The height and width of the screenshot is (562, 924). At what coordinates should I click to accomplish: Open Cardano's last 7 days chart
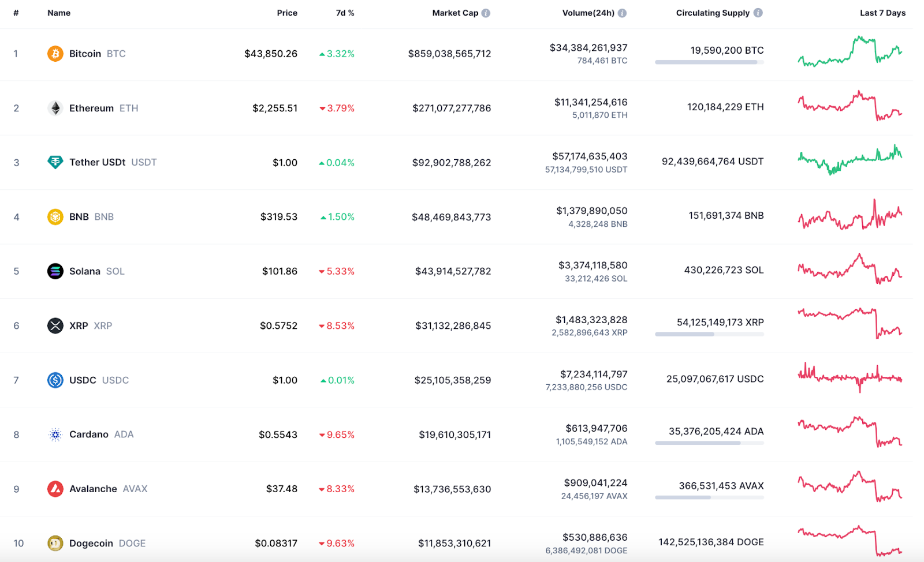click(x=850, y=432)
